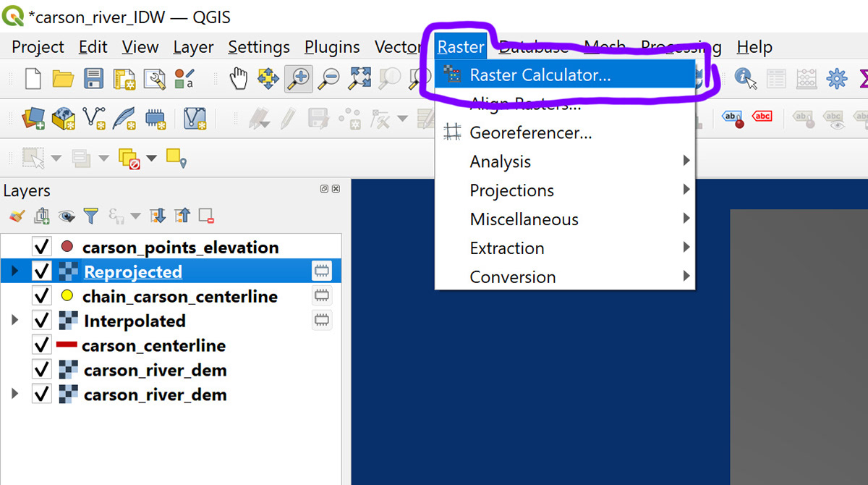Activate the Zoom Out magnifier tool
868x485 pixels.
[x=329, y=78]
